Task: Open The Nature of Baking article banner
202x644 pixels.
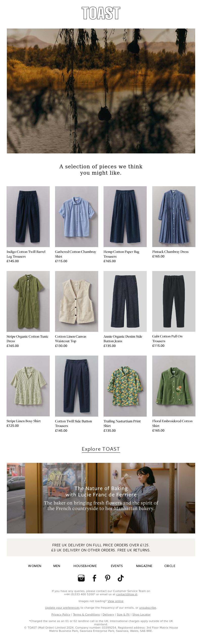Action: click(101, 498)
